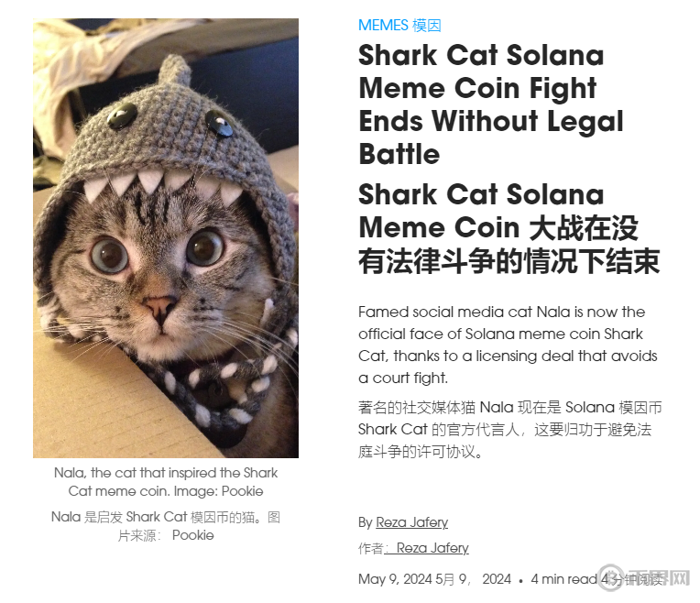The height and width of the screenshot is (603, 700).
Task: Click the bullet separator before the read time
Action: (x=520, y=580)
